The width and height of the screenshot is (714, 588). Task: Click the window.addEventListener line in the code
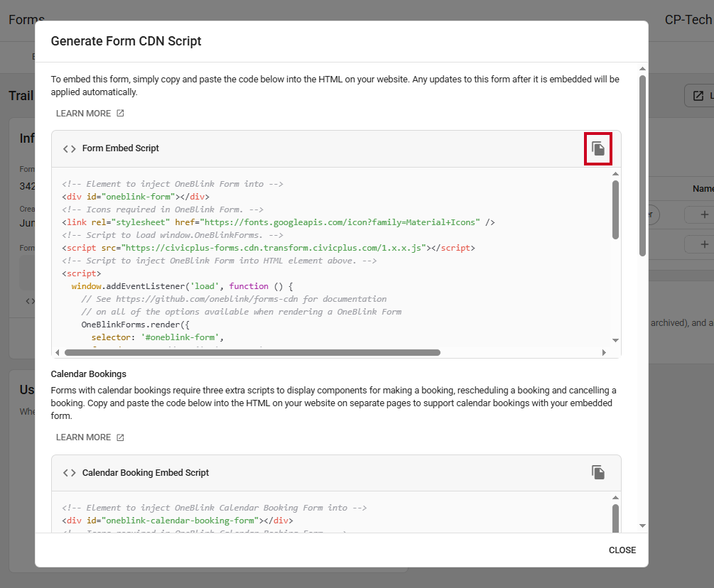pos(182,286)
